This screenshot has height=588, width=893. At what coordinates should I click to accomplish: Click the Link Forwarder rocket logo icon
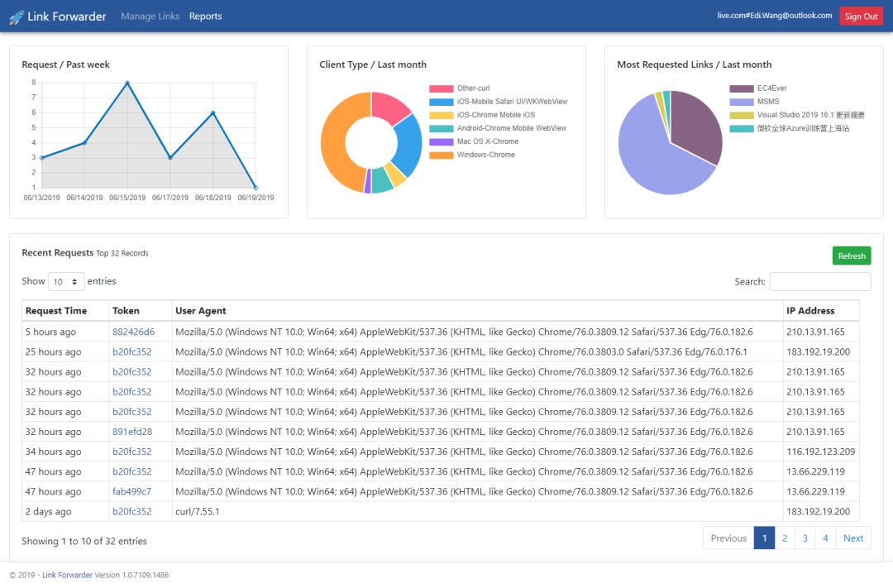pos(17,17)
